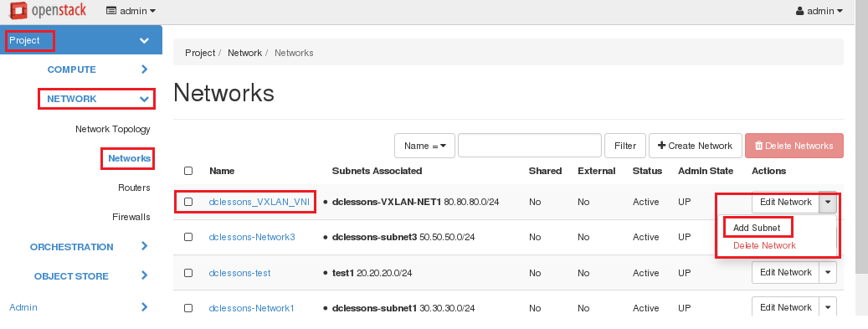Collapse the Project panel chevron
Screen dimensions: 868x329
click(145, 40)
